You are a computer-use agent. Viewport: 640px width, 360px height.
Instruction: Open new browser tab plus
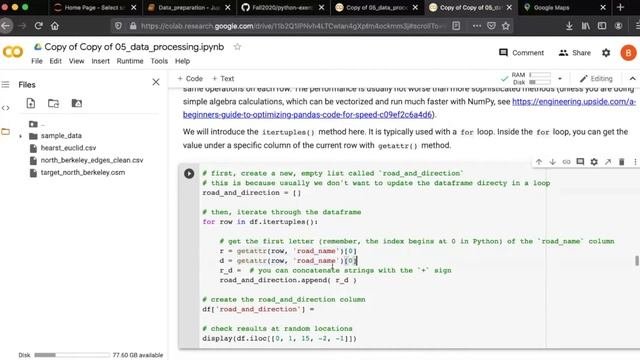click(x=620, y=7)
